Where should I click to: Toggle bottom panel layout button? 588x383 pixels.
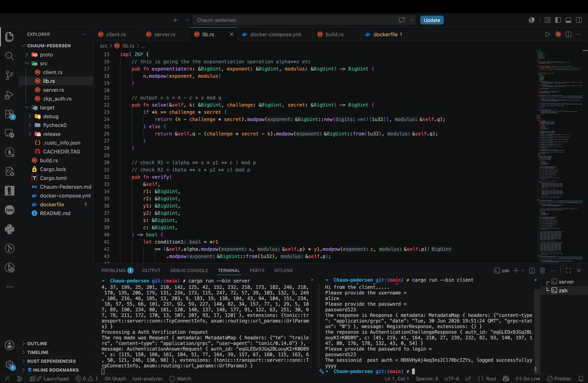coord(568,20)
